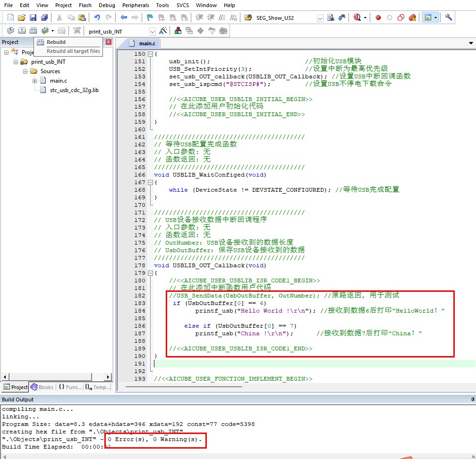This screenshot has width=476, height=459.
Task: Open the SEG_Show_U32 find dropdown
Action: tap(320, 18)
